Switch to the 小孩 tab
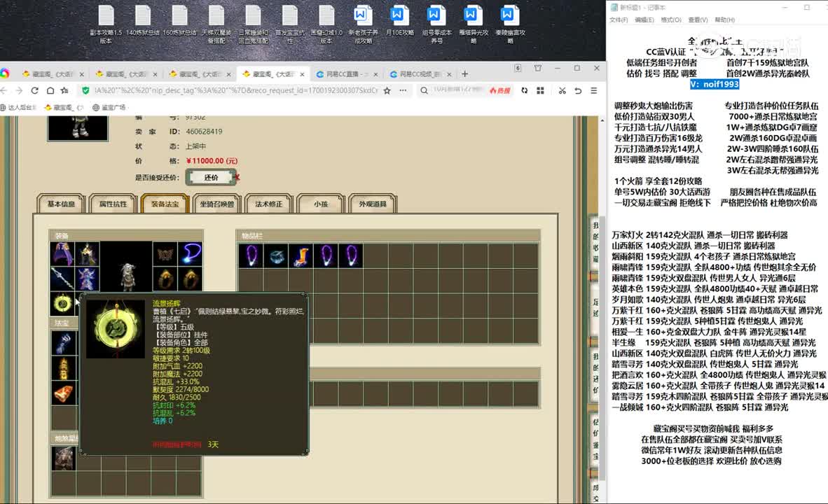828x504 pixels. click(x=321, y=204)
